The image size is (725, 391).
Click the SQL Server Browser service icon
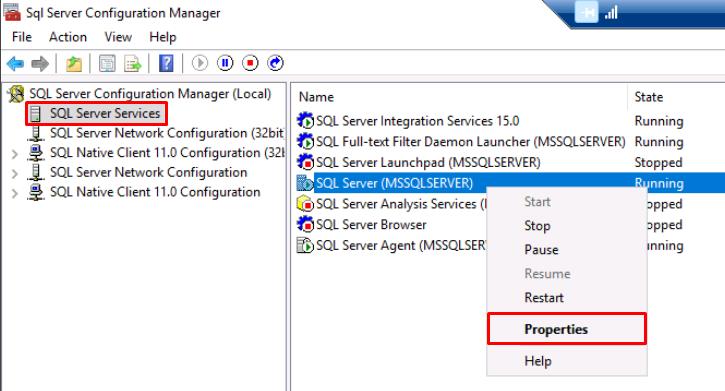pyautogui.click(x=305, y=225)
